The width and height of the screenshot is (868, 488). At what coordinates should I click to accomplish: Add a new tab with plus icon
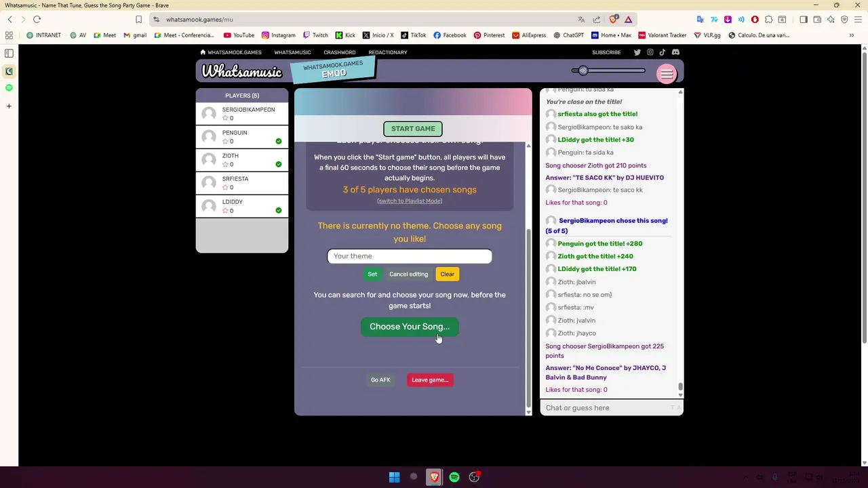pos(9,106)
